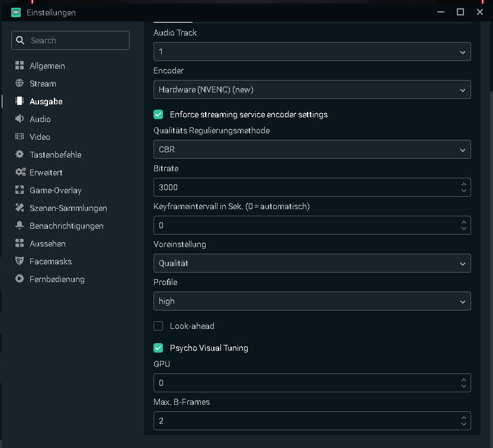
Task: Click the Erweitert gears icon
Action: [20, 172]
